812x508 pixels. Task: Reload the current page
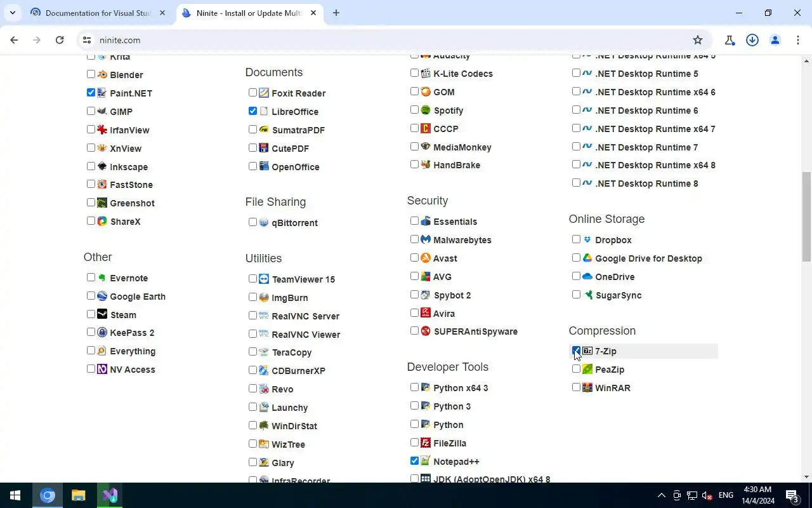tap(60, 40)
